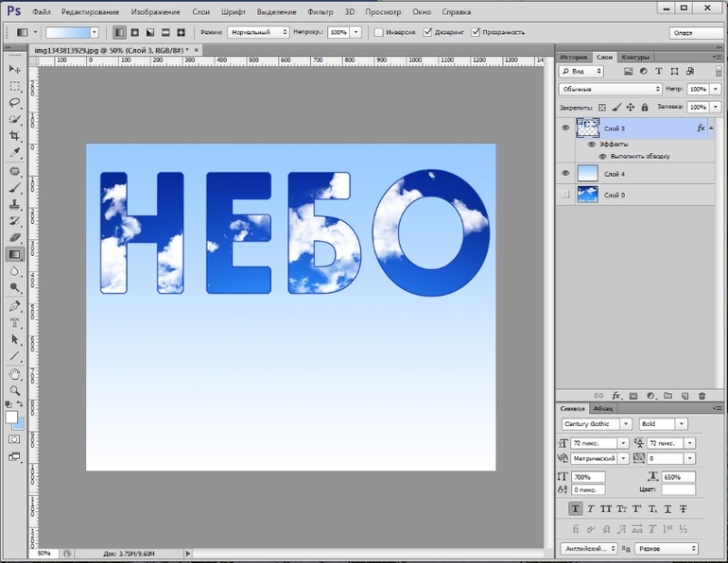Enable the Инверсия checkbox
This screenshot has height=563, width=728.
[379, 32]
